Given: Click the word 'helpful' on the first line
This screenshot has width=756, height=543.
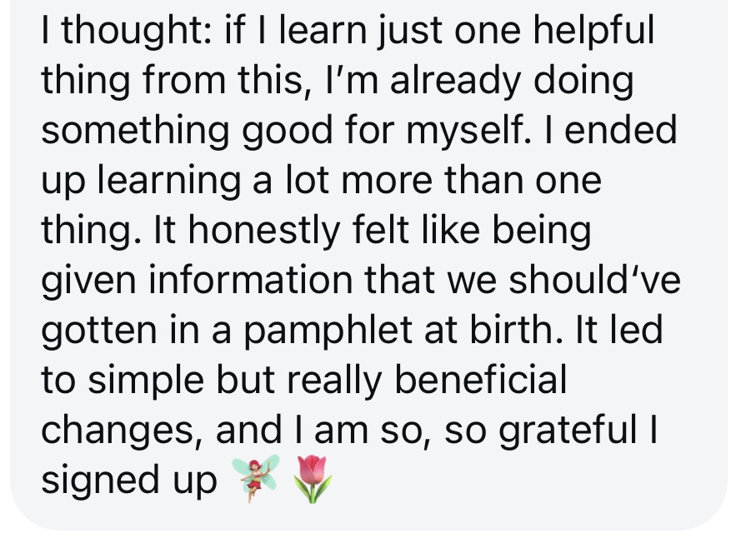Looking at the screenshot, I should (593, 32).
